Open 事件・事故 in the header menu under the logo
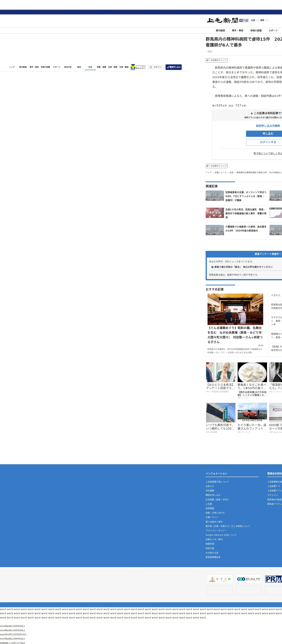Screen dimensions: 282x644 point(237,31)
